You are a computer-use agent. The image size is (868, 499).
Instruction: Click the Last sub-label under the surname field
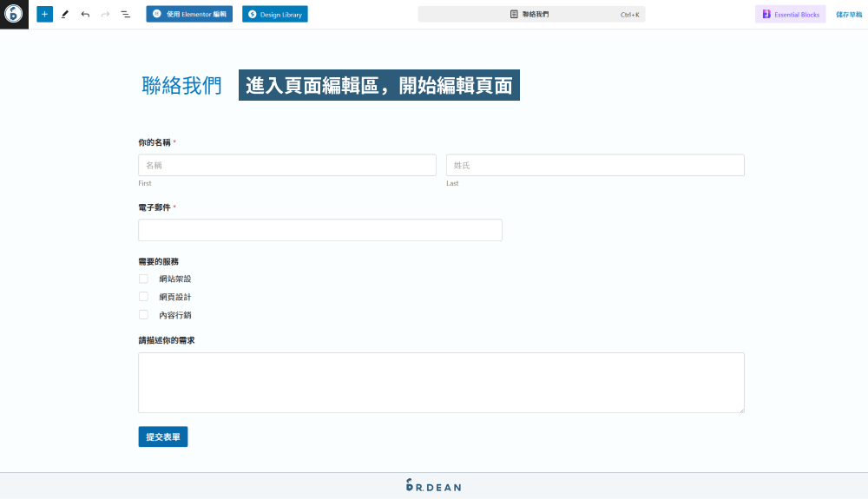click(x=452, y=183)
